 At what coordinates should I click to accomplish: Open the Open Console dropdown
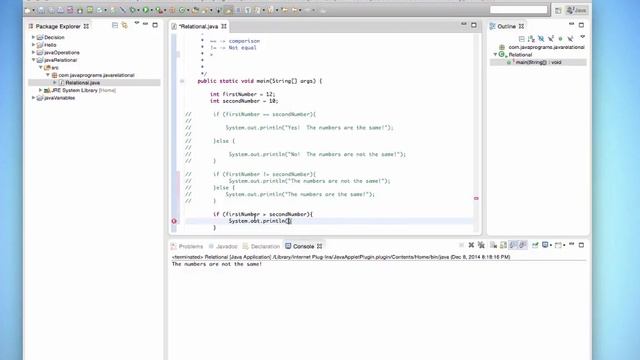[564, 245]
